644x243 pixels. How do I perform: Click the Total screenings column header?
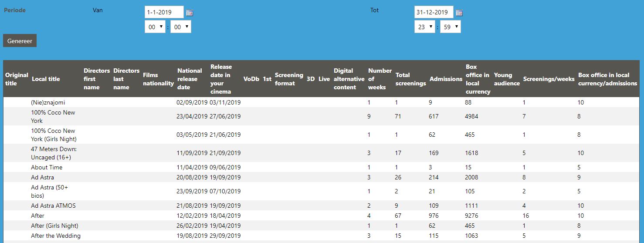click(x=410, y=79)
